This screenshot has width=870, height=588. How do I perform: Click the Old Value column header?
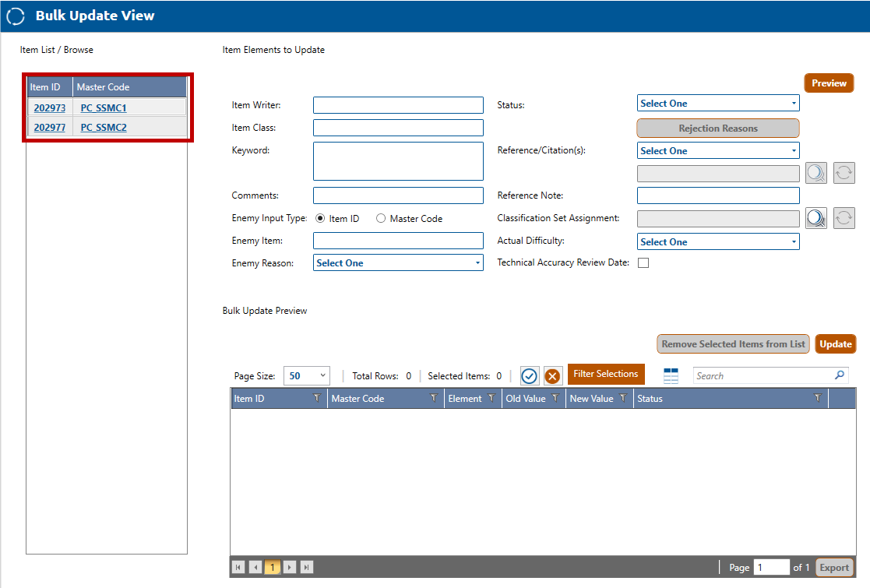point(525,399)
